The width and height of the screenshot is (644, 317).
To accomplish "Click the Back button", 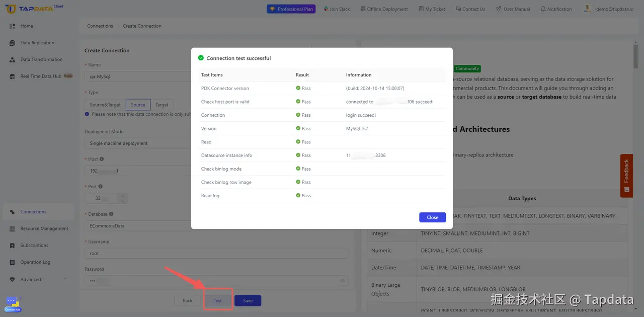I will (188, 301).
